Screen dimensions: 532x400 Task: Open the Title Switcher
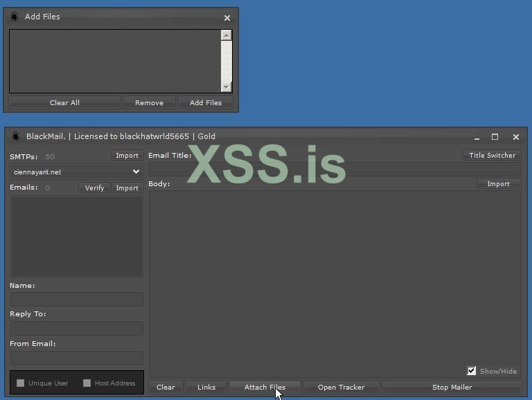(x=492, y=156)
